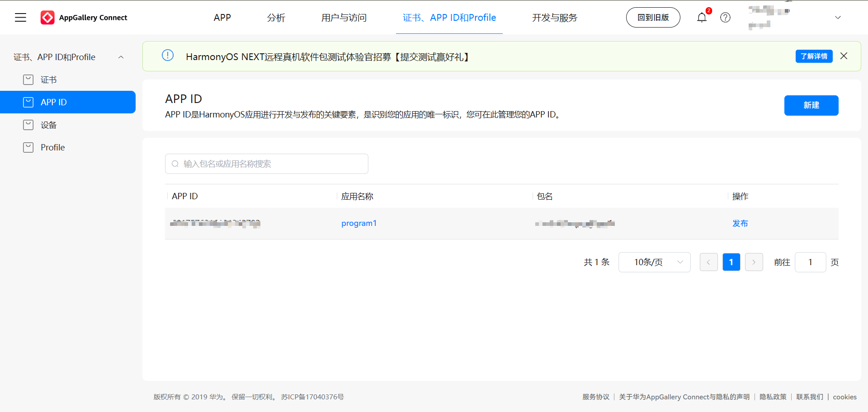The width and height of the screenshot is (868, 412).
Task: Click the 苏ICP备17040376号 footer text
Action: click(312, 397)
